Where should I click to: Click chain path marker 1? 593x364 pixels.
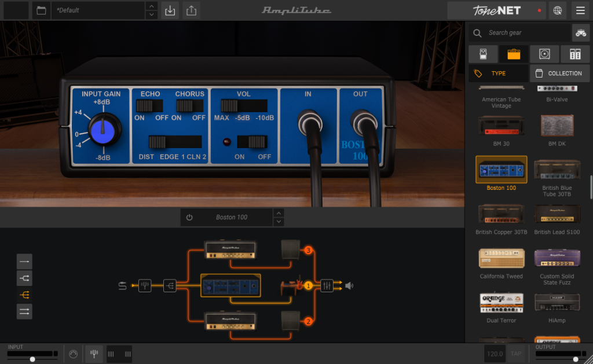pyautogui.click(x=308, y=286)
